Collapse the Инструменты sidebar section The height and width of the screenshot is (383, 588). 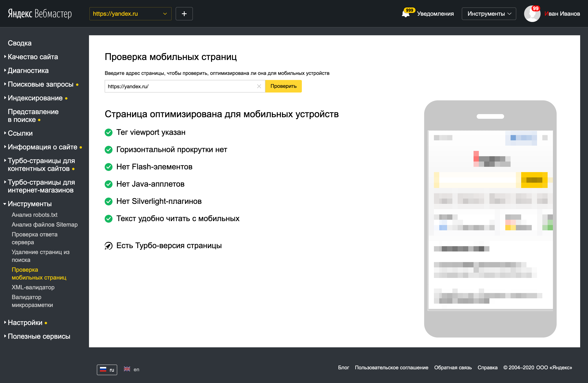coord(30,204)
